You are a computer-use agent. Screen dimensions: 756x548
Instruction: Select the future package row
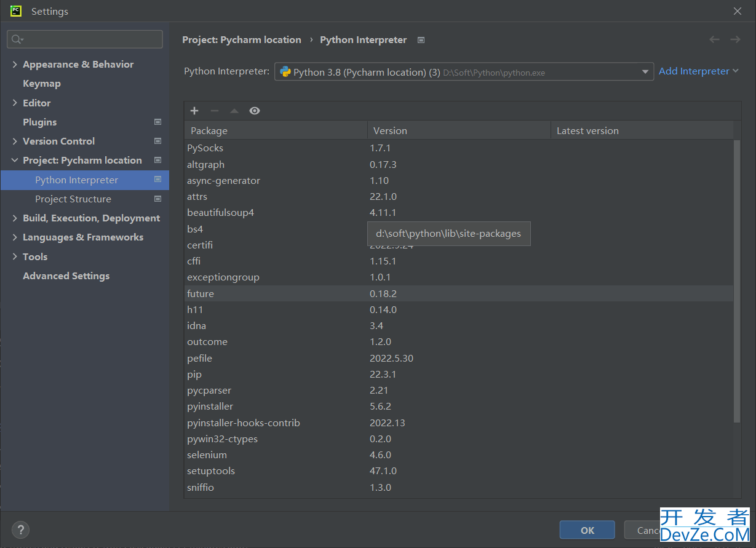(x=459, y=293)
